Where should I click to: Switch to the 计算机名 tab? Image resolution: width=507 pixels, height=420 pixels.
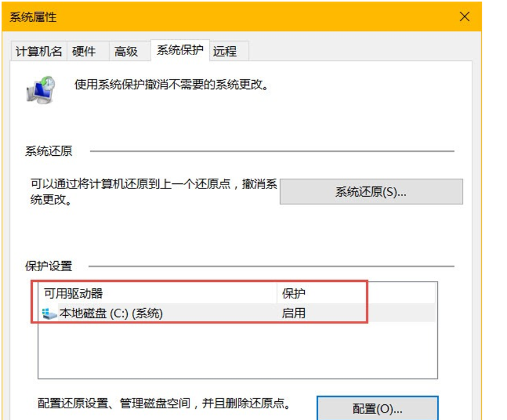coord(39,52)
